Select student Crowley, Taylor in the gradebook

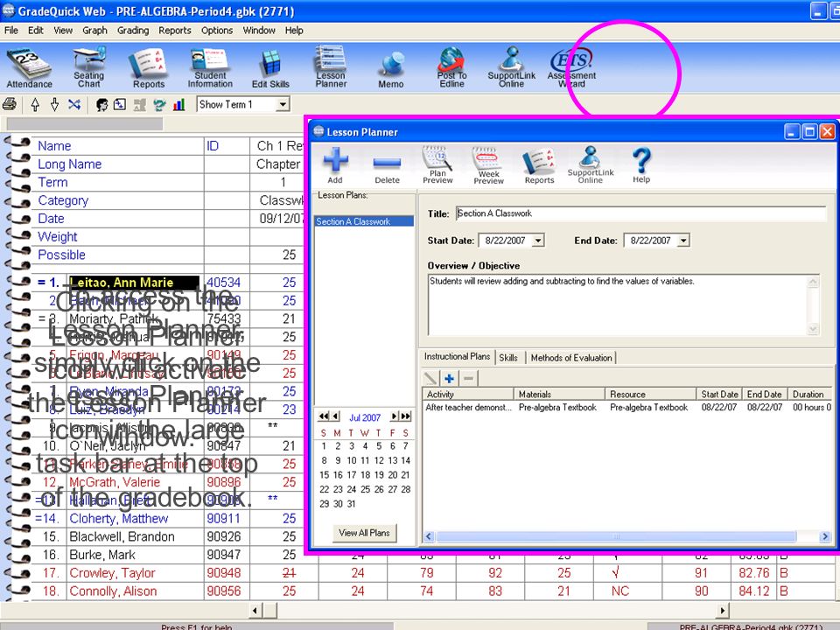(112, 573)
